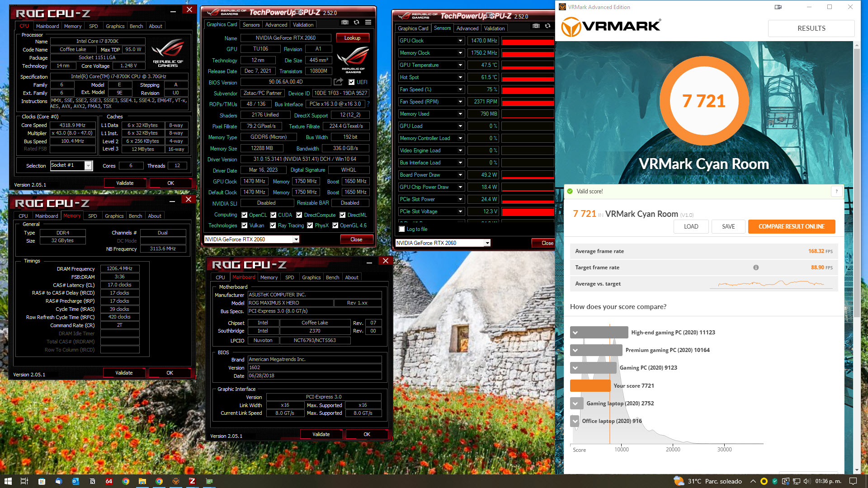Open Microsoft Store from the taskbar
Viewport: 868px width, 488px height.
pos(42,481)
